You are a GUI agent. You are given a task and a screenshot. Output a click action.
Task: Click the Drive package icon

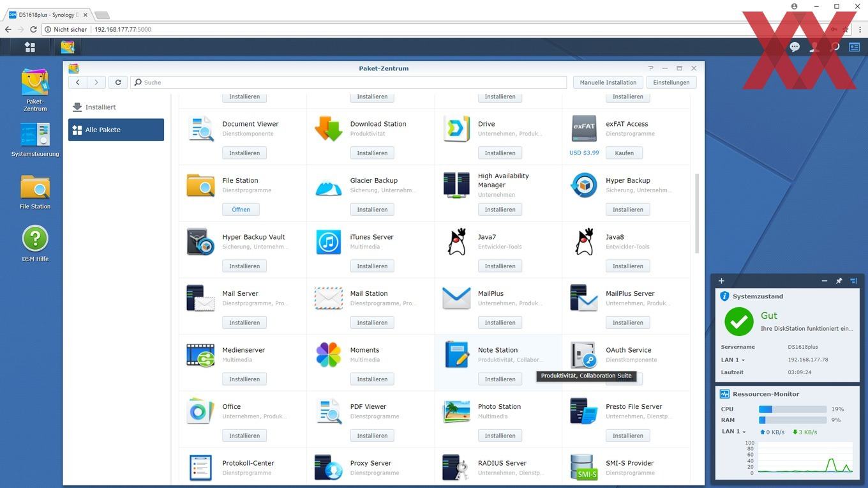coord(456,129)
